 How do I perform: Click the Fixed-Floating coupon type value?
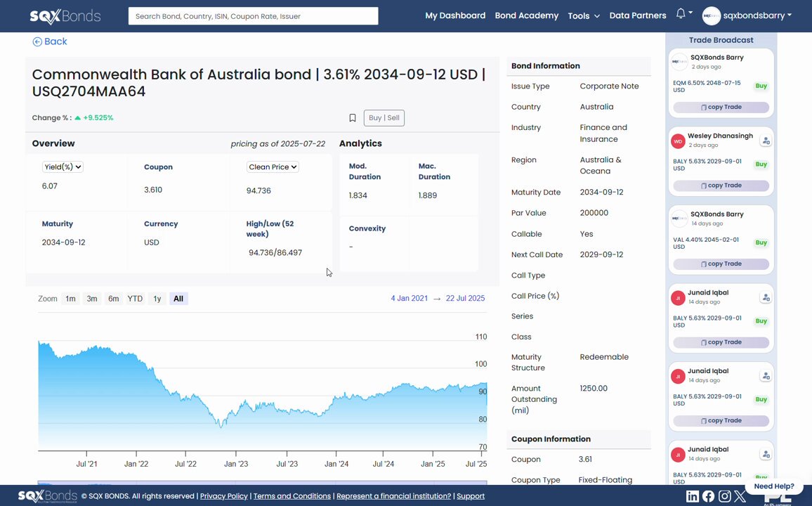click(605, 480)
